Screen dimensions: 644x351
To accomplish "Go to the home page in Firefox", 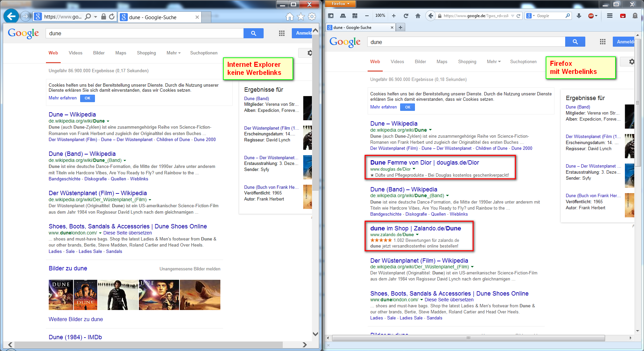I will point(418,16).
